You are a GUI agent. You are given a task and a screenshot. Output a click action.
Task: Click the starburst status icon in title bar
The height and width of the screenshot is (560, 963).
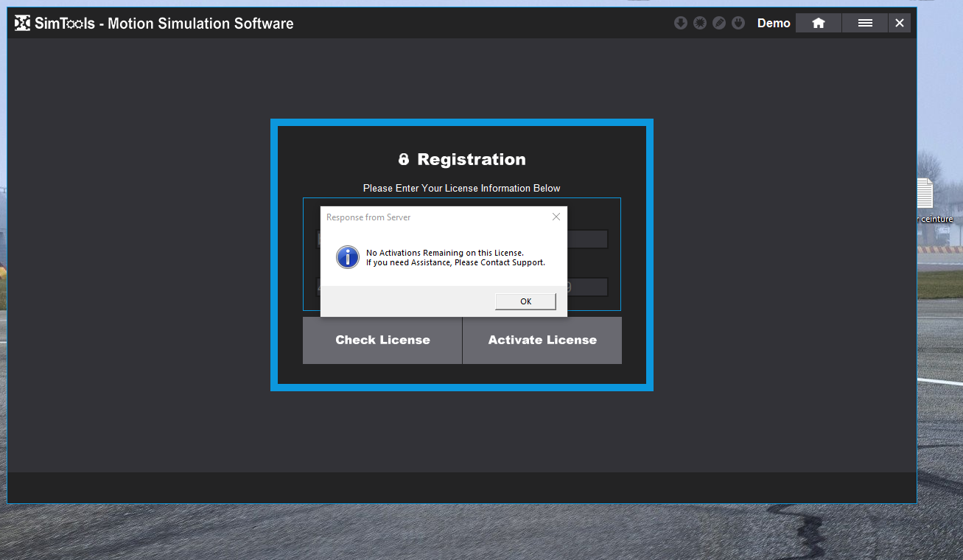(x=700, y=23)
